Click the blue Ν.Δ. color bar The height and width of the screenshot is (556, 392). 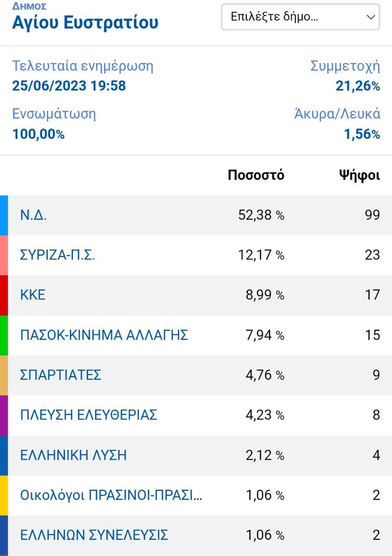click(4, 216)
